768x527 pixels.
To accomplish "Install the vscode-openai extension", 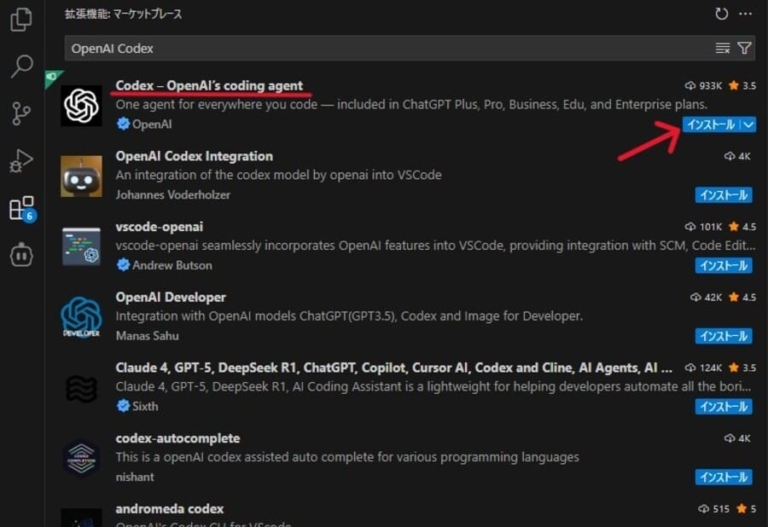I will (723, 266).
